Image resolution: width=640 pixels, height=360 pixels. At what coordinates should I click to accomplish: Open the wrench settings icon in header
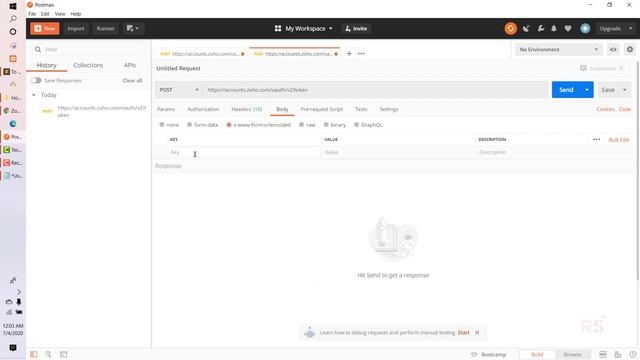[540, 29]
